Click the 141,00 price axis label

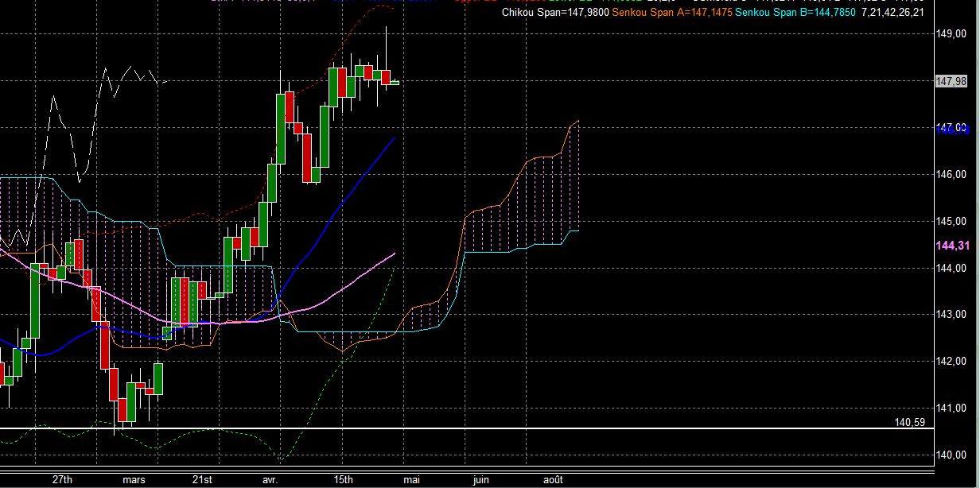click(951, 409)
